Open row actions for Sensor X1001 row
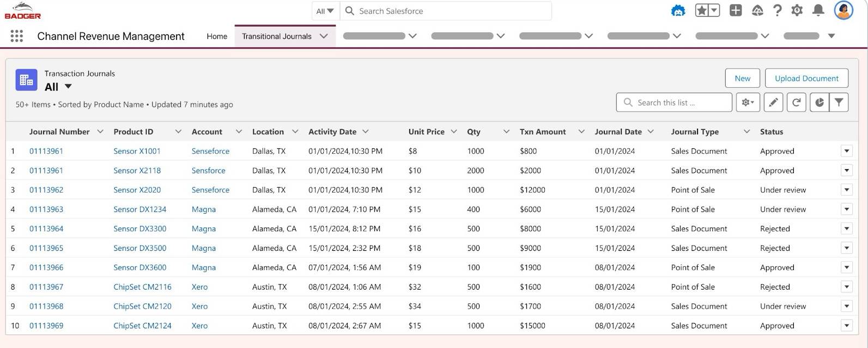 click(847, 151)
